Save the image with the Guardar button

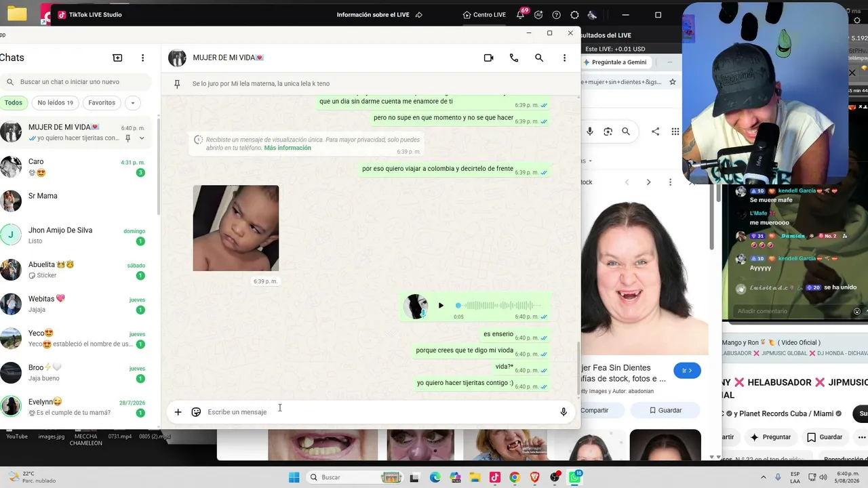tap(665, 410)
